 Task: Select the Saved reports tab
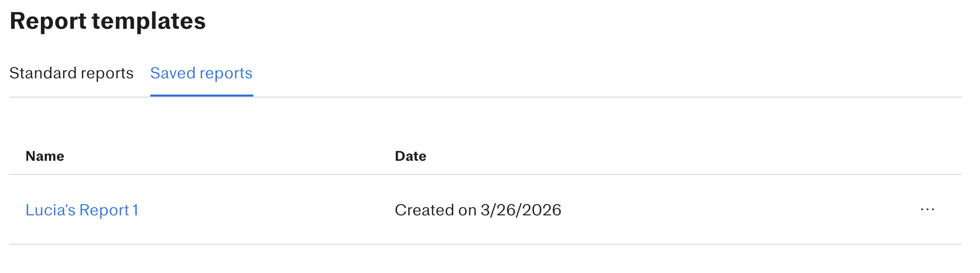coord(201,73)
